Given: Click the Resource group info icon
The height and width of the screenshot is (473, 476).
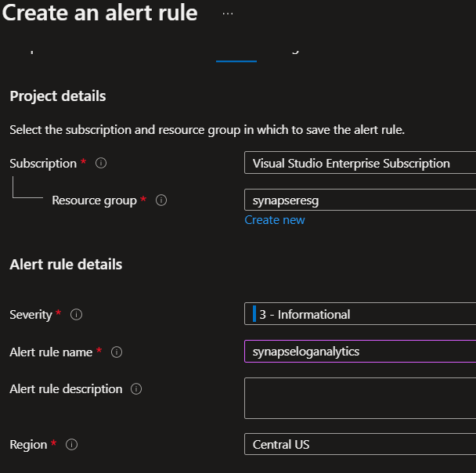Looking at the screenshot, I should click(161, 200).
